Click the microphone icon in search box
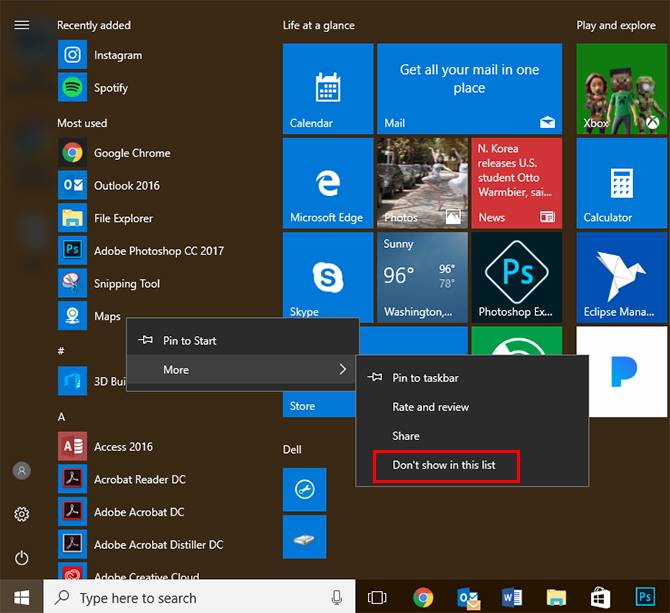Screen dimensions: 670x613 click(x=337, y=597)
